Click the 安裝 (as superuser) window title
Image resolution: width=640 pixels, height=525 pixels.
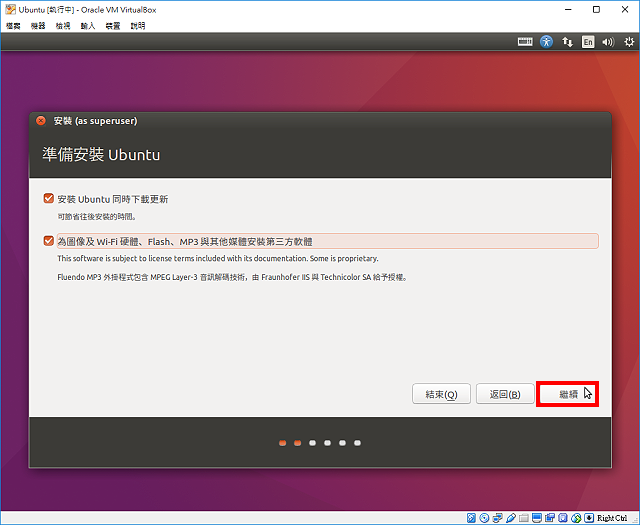[x=96, y=121]
